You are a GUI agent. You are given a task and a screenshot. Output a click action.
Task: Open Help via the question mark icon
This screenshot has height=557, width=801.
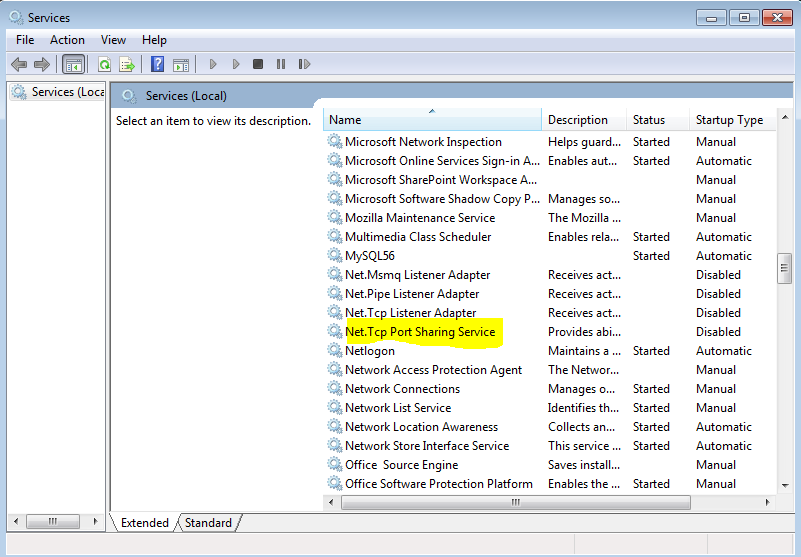(x=157, y=64)
